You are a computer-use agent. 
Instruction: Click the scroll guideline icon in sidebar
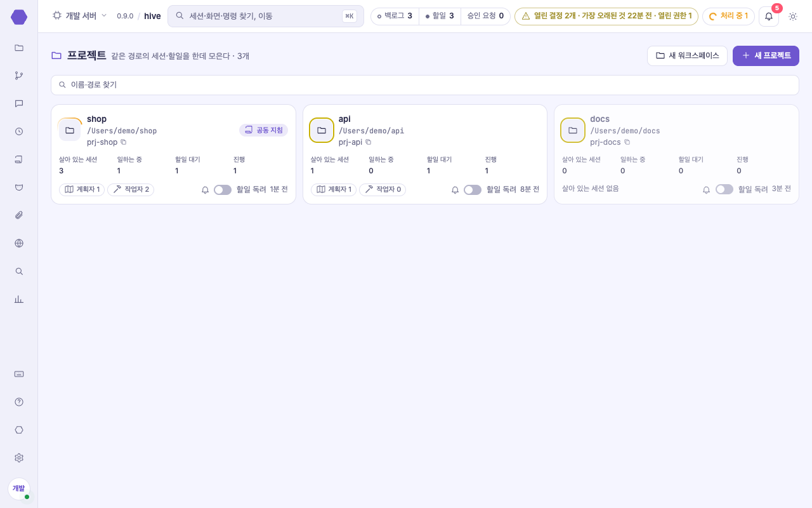[x=19, y=159]
